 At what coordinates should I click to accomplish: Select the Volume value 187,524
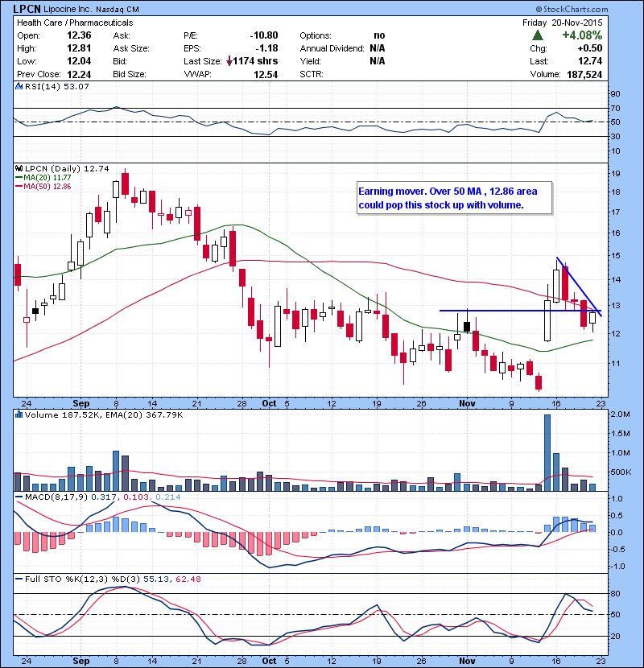(x=584, y=75)
